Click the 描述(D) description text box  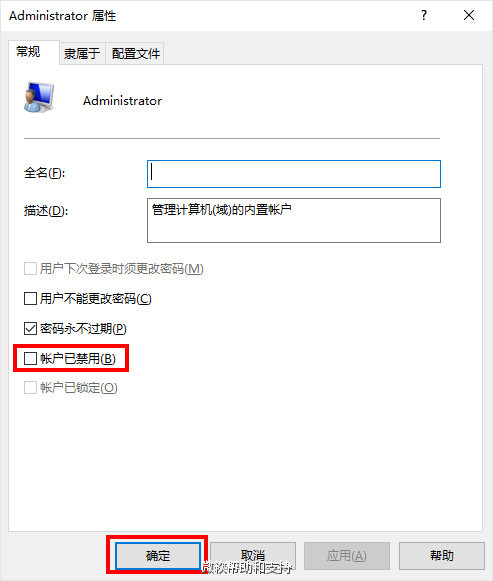tap(294, 220)
